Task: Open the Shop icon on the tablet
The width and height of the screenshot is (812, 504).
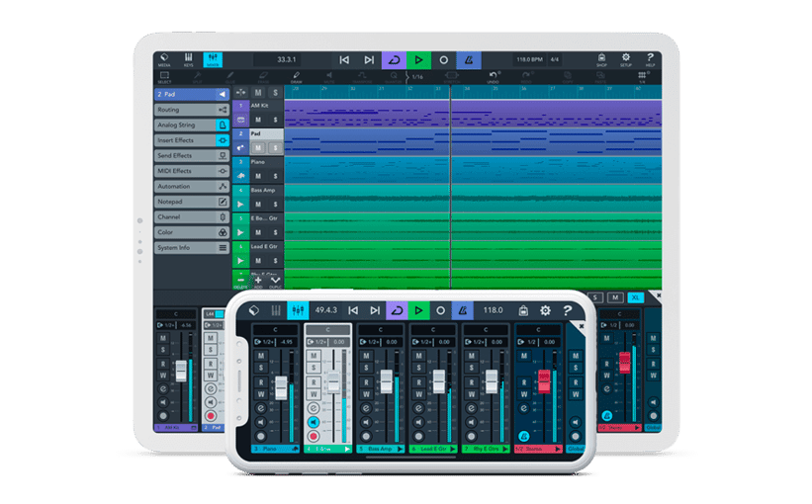Action: click(x=601, y=60)
